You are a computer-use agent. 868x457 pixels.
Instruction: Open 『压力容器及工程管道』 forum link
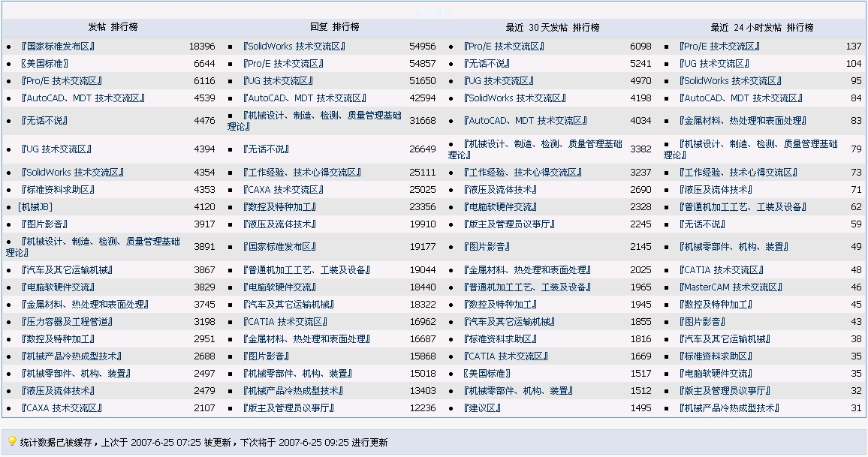(67, 321)
